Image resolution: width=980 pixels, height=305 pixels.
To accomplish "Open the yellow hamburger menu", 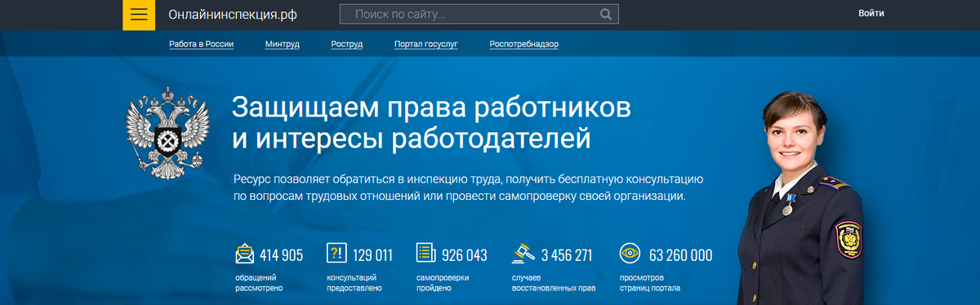I will (x=139, y=15).
